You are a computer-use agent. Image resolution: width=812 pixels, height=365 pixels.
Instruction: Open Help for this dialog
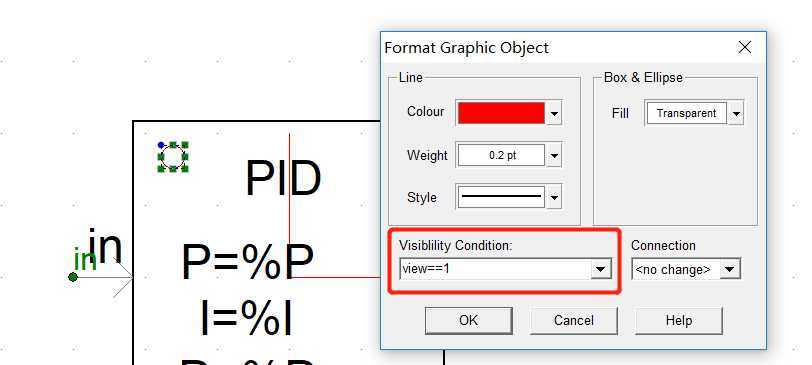(678, 320)
